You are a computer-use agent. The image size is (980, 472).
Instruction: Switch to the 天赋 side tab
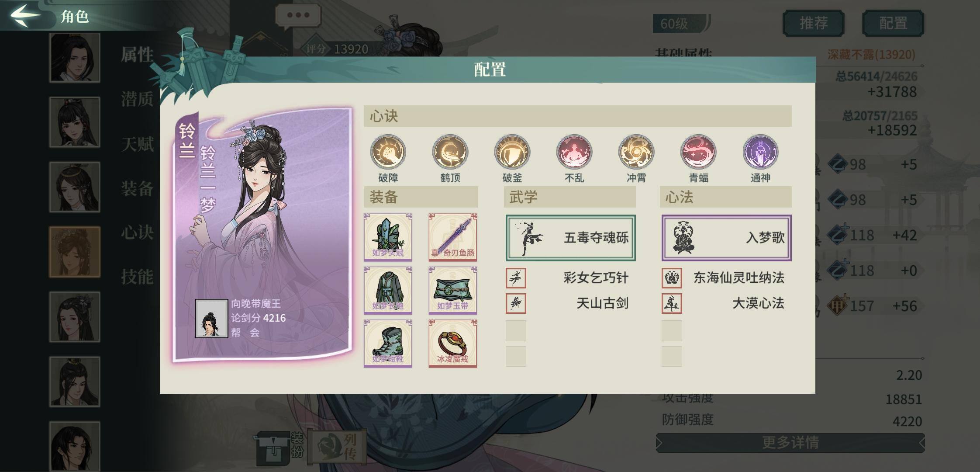137,144
